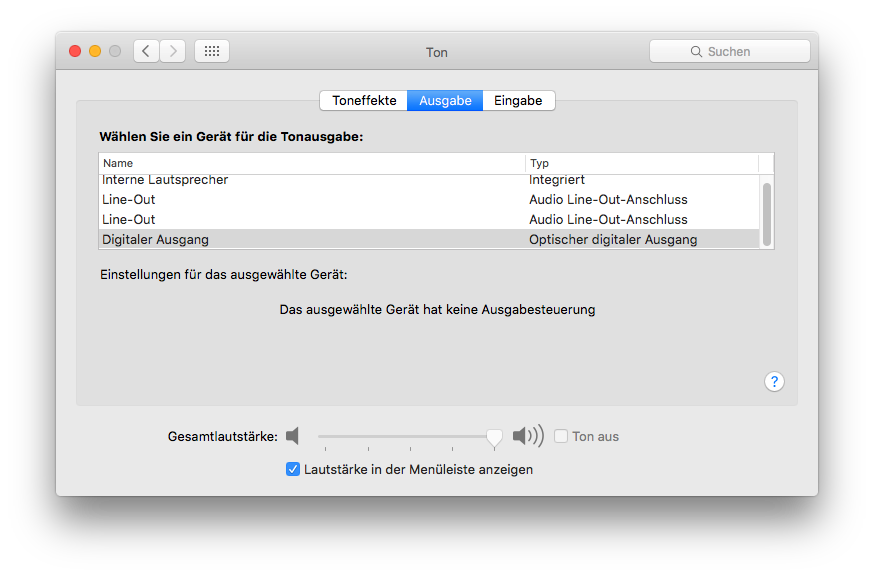Screen dimensions: 874x576
Task: Click the loud volume speaker icon
Action: tap(528, 436)
